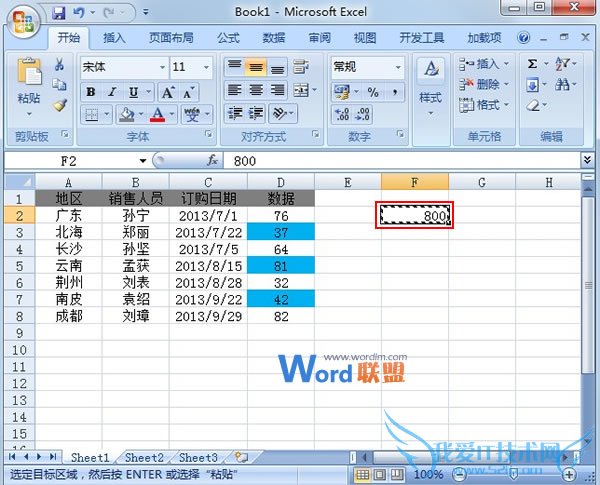Click the text orientation icon

tap(280, 113)
